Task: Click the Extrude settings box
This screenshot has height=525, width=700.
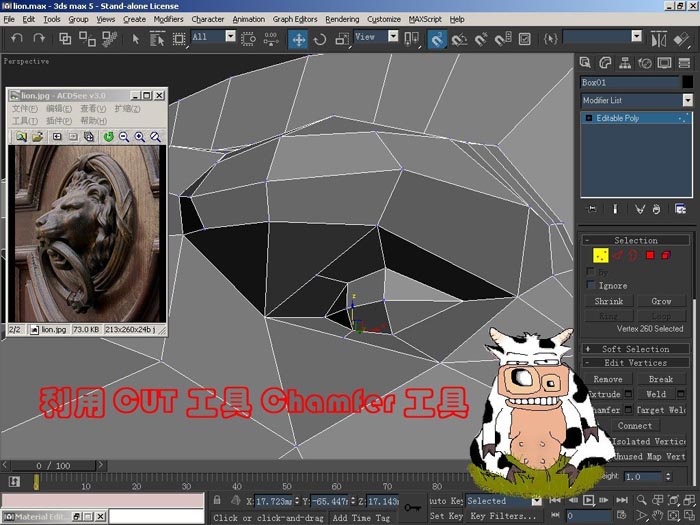Action: pyautogui.click(x=629, y=394)
